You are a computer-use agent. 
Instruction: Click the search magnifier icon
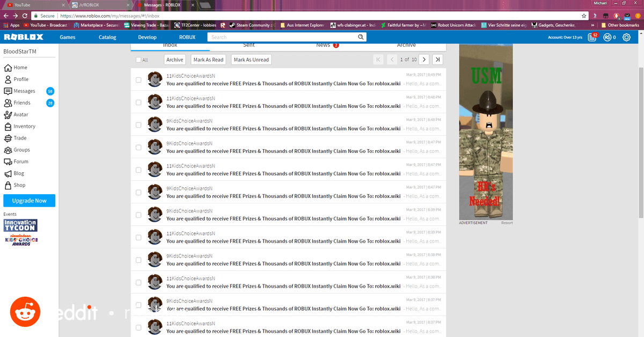(362, 37)
